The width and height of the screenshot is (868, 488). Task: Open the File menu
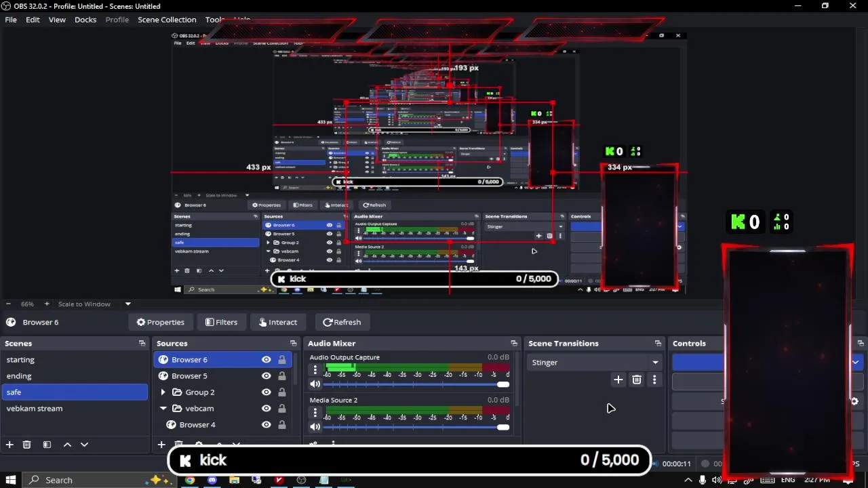tap(11, 20)
